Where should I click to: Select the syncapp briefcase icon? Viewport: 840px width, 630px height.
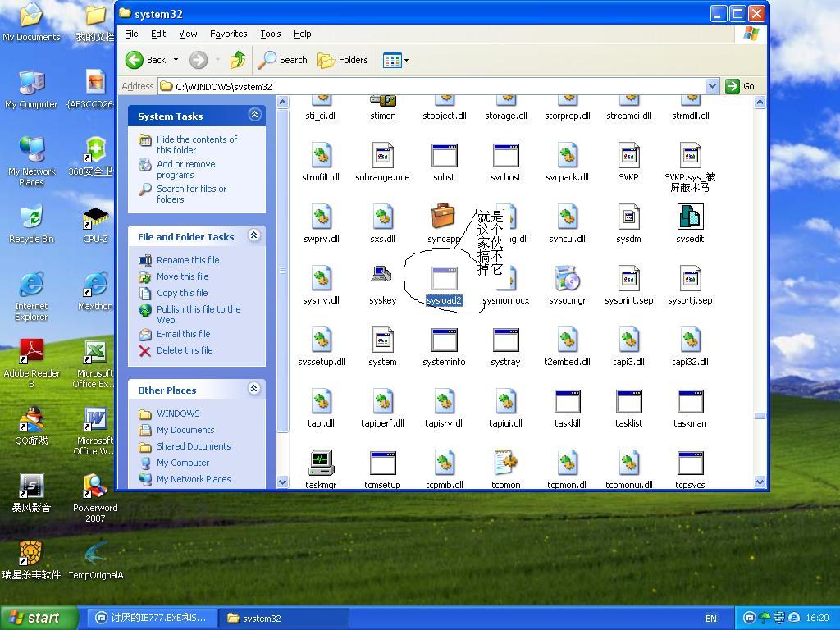pos(443,217)
